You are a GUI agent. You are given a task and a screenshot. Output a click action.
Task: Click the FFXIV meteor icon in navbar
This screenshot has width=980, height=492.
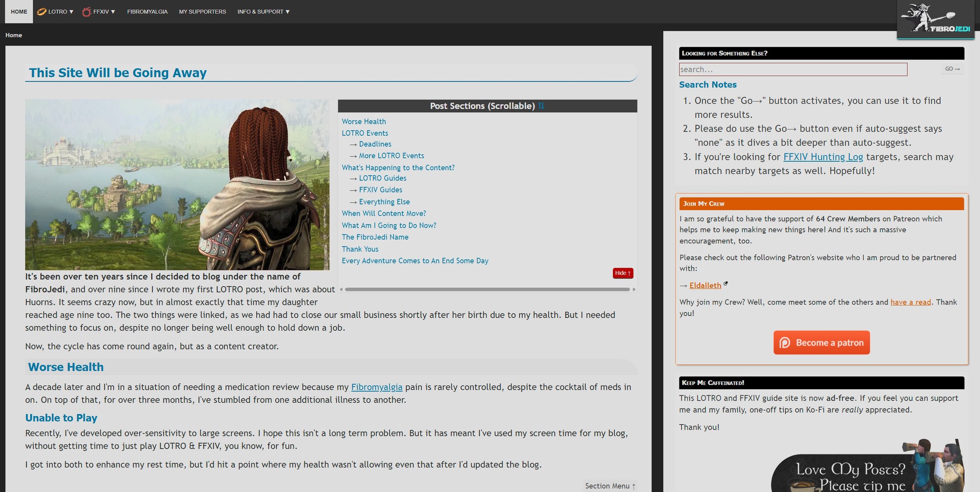point(86,11)
